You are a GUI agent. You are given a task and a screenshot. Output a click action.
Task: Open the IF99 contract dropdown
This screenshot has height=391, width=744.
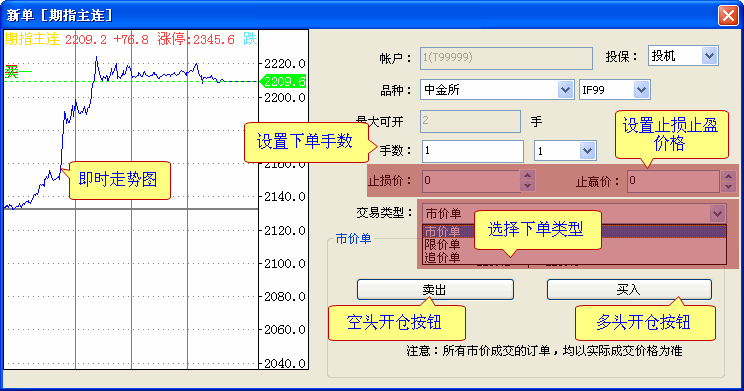[641, 90]
